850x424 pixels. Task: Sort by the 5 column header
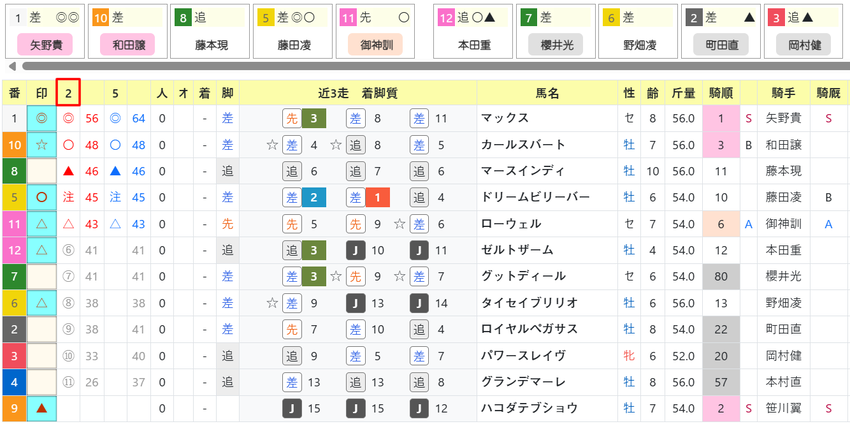(115, 93)
